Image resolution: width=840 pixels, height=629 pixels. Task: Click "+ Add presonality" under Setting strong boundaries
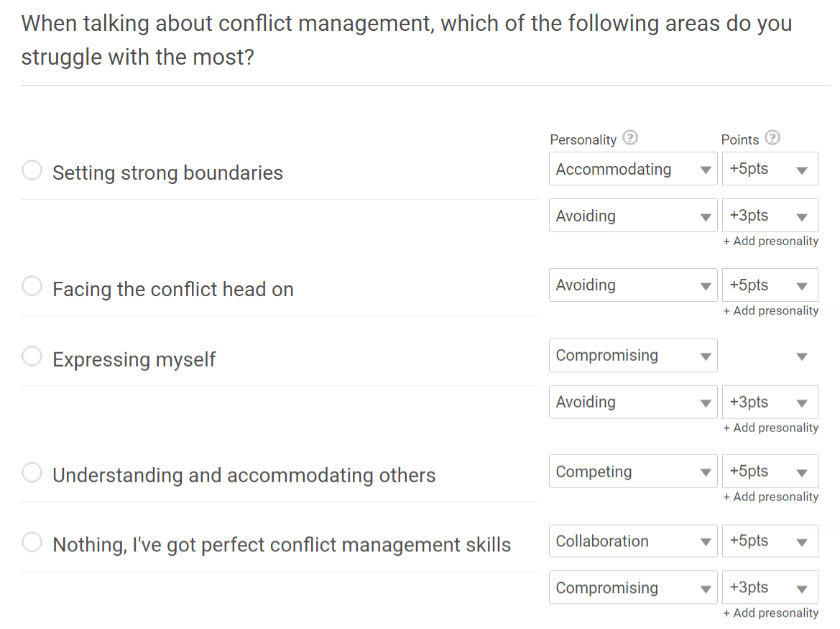[770, 242]
